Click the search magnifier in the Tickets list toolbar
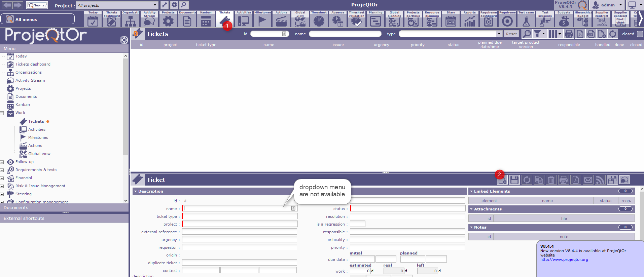Viewport: 644px width, 277px height. (x=527, y=34)
